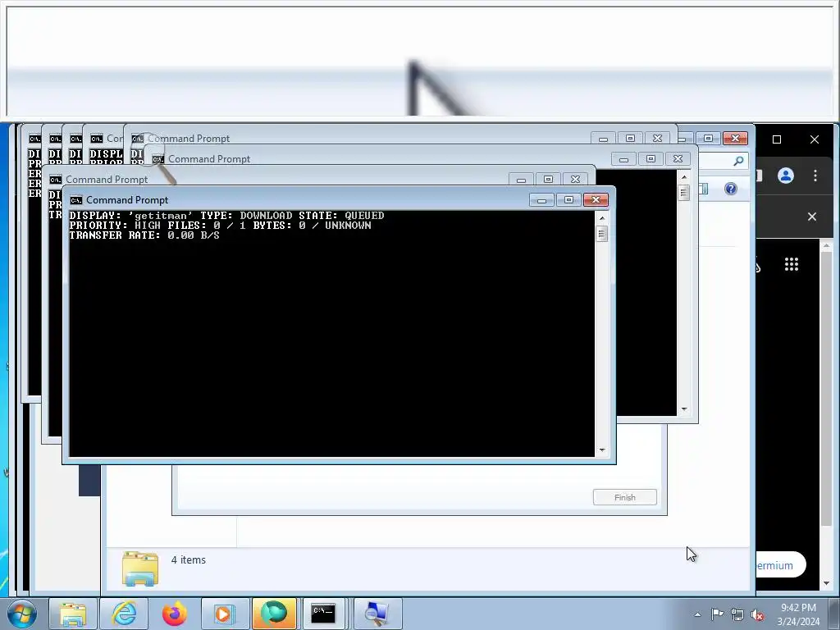Open the browser three-dot menu
Image resolution: width=840 pixels, height=630 pixels.
[815, 176]
